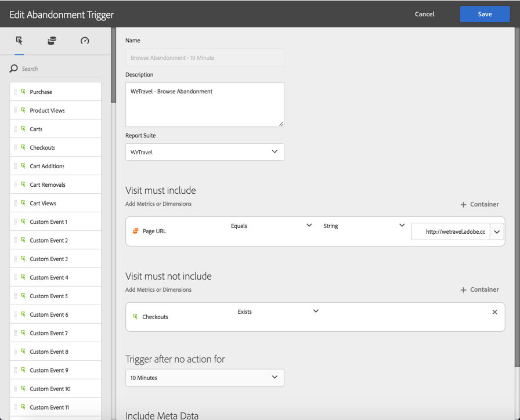Click the Custom Event 2 metric icon
This screenshot has width=520, height=420.
pyautogui.click(x=23, y=240)
